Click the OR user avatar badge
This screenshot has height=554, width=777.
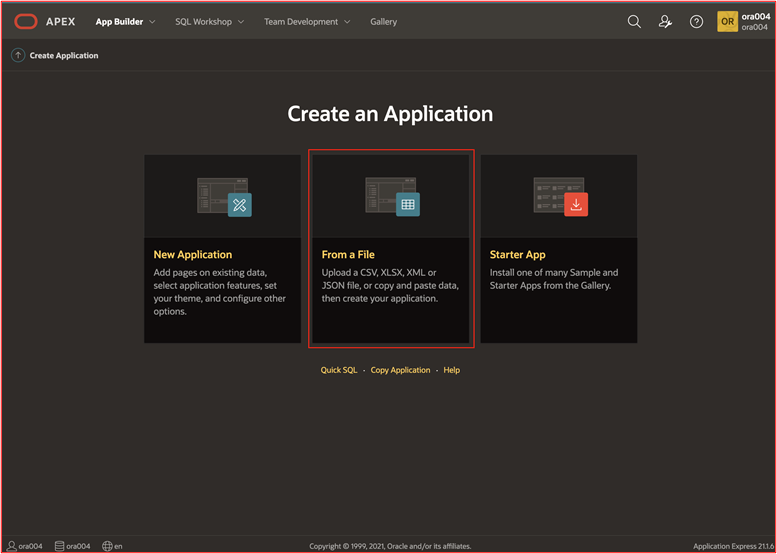pos(727,21)
